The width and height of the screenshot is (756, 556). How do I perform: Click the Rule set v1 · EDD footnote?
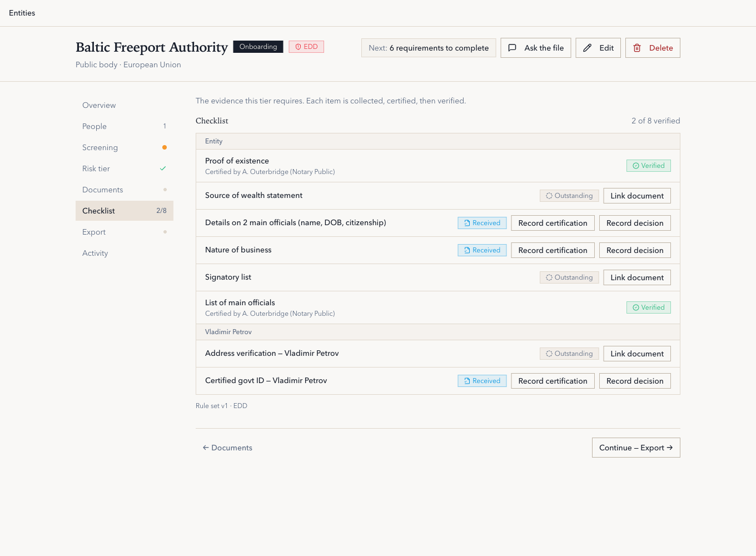pos(221,406)
